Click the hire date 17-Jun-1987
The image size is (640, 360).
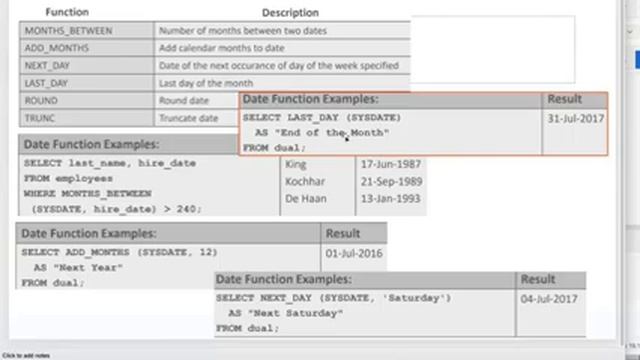pyautogui.click(x=391, y=164)
